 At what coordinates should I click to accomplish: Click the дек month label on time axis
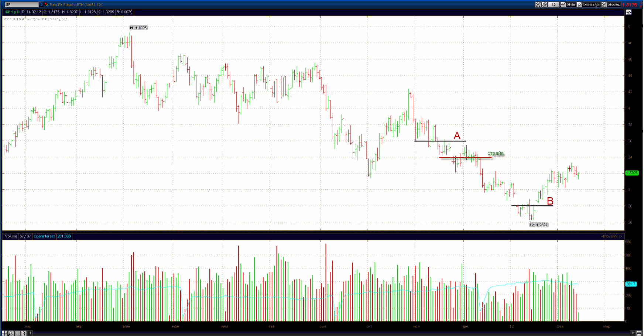point(465,326)
